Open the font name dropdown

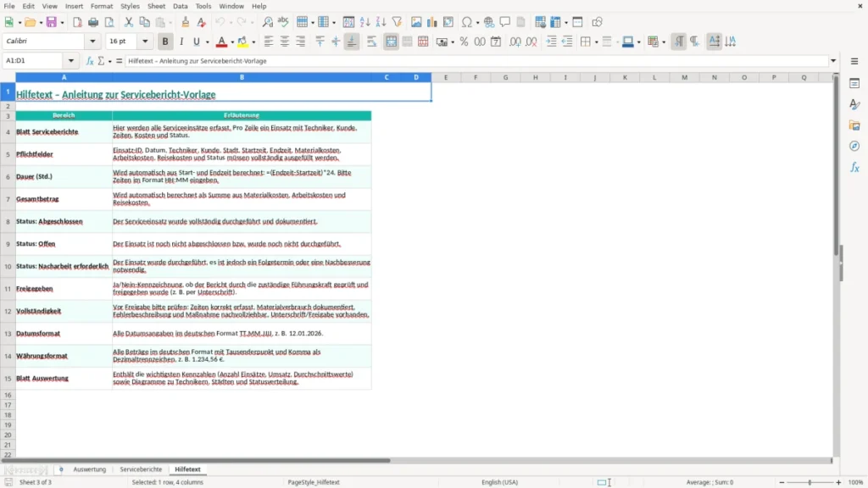(92, 41)
